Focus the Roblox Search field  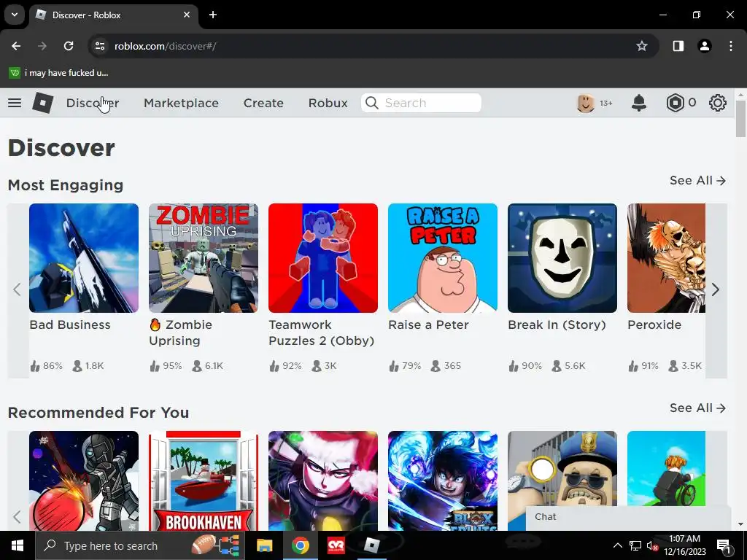coord(421,103)
